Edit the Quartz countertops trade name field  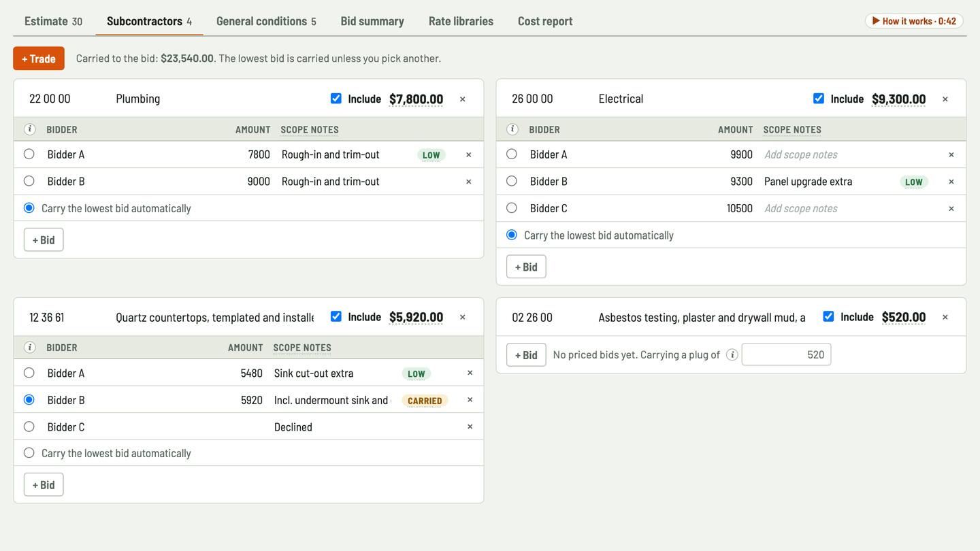[x=215, y=317]
